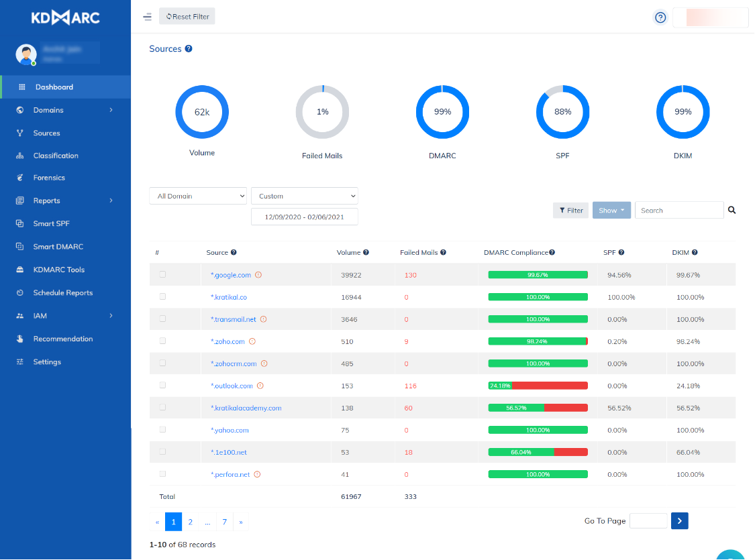Open the *.yahoo.com source link
The image size is (755, 560).
pos(230,430)
